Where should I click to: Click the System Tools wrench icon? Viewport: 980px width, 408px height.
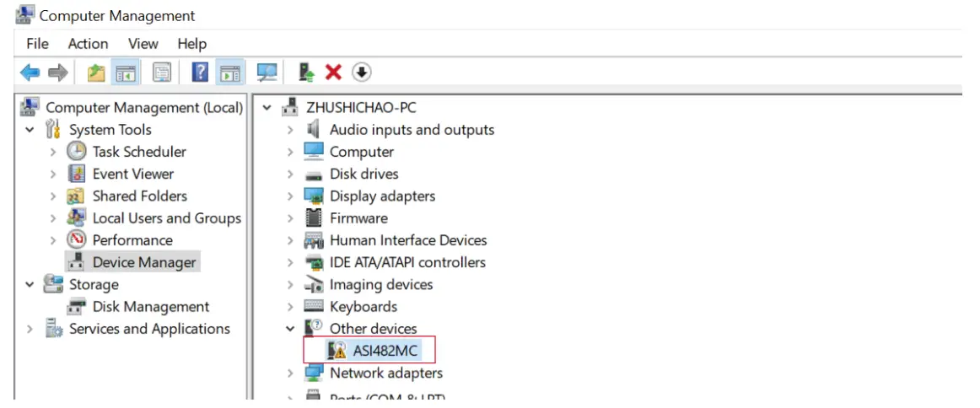coord(54,129)
